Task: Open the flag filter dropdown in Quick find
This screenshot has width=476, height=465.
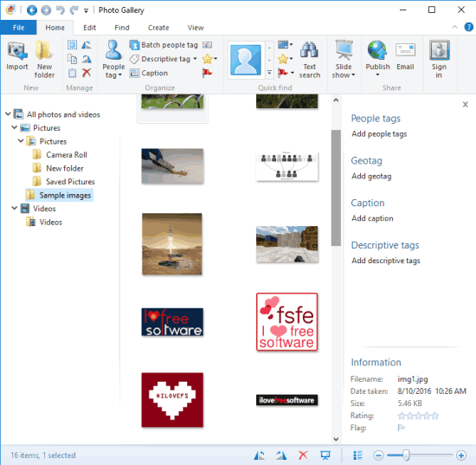Action: click(x=293, y=73)
